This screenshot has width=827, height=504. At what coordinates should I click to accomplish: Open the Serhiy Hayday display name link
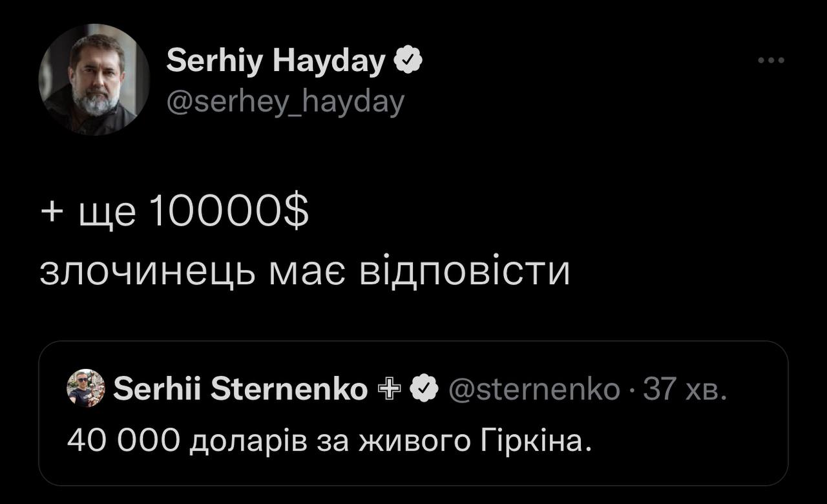pos(276,61)
